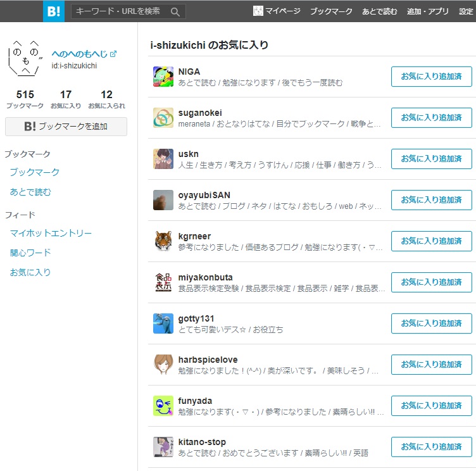Open the NIGA username link
Image resolution: width=476 pixels, height=471 pixels.
(189, 72)
